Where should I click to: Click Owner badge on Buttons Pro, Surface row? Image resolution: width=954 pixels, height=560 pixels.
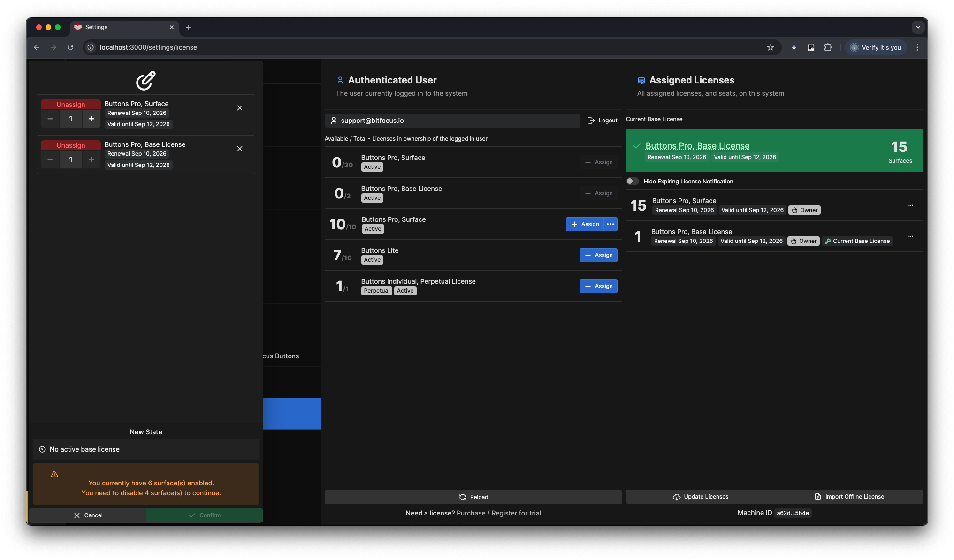pyautogui.click(x=805, y=210)
